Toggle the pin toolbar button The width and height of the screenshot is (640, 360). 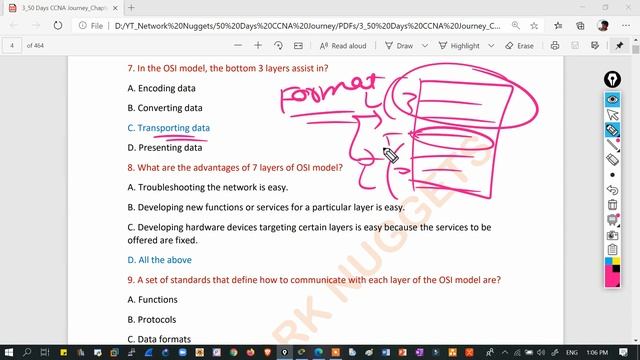619,46
